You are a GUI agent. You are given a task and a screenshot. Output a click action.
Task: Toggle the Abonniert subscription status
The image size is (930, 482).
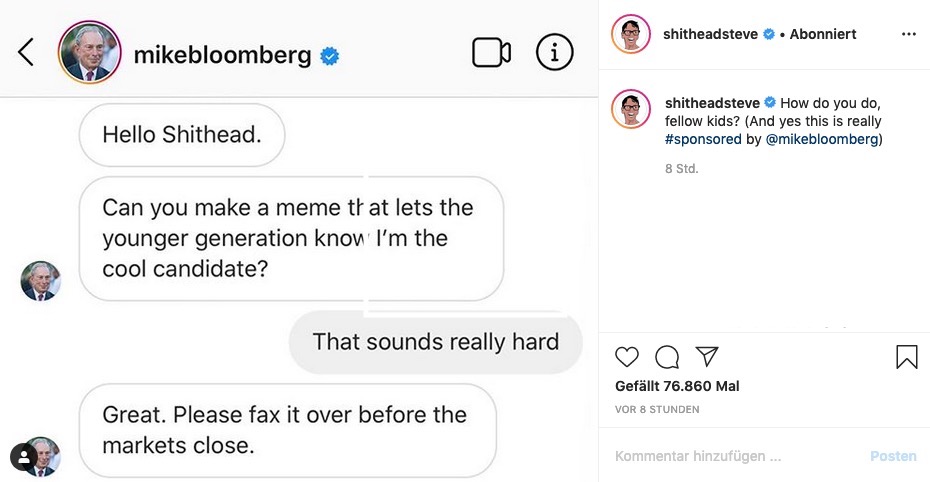(823, 34)
